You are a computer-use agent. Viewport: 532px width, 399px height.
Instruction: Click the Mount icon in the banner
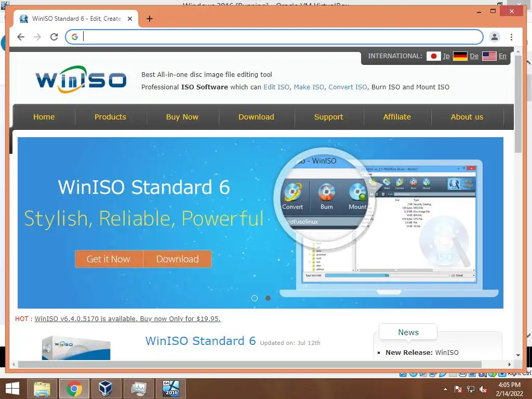pyautogui.click(x=357, y=196)
